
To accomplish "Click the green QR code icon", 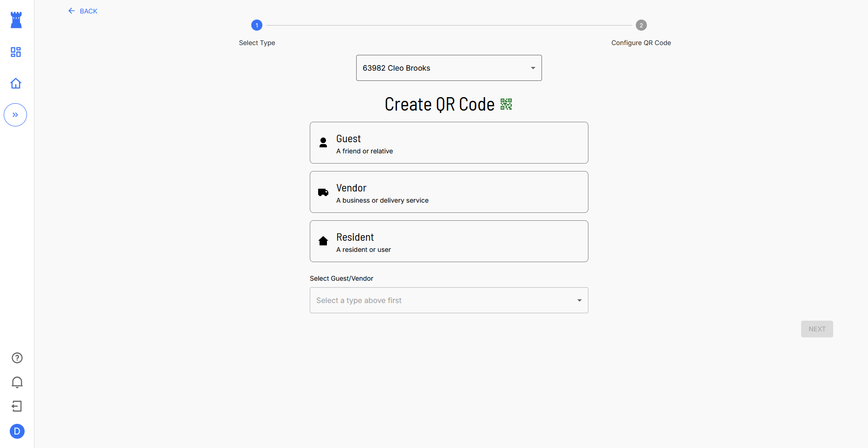I will pos(506,104).
